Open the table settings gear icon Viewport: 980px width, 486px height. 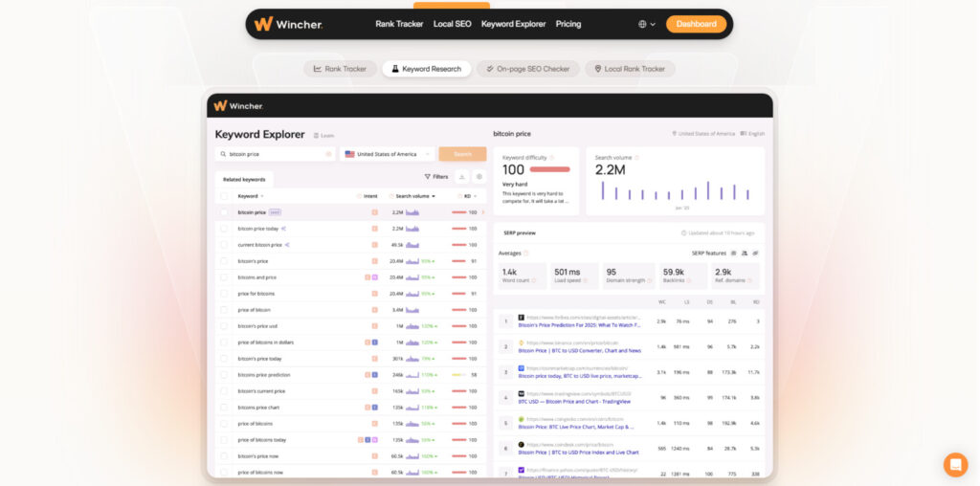pyautogui.click(x=479, y=177)
